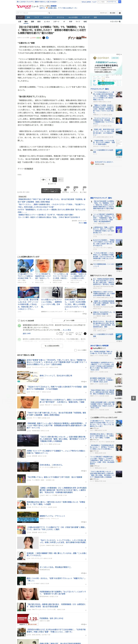Viewport: 138px width, 644px height.
Task: Open the スポーツ category tab
Action: click(56, 21)
